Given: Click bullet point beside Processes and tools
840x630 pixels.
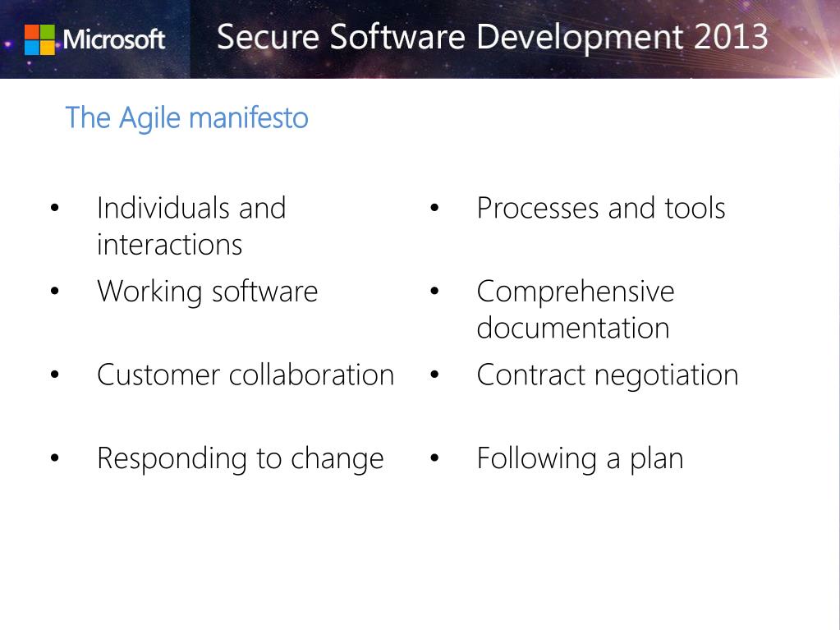Looking at the screenshot, I should [x=434, y=208].
